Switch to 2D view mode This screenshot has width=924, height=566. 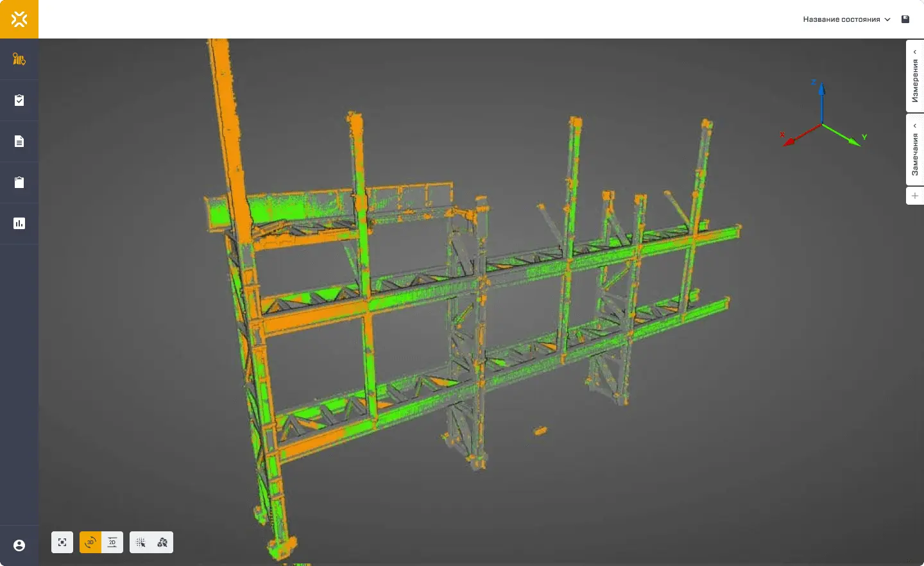[112, 542]
